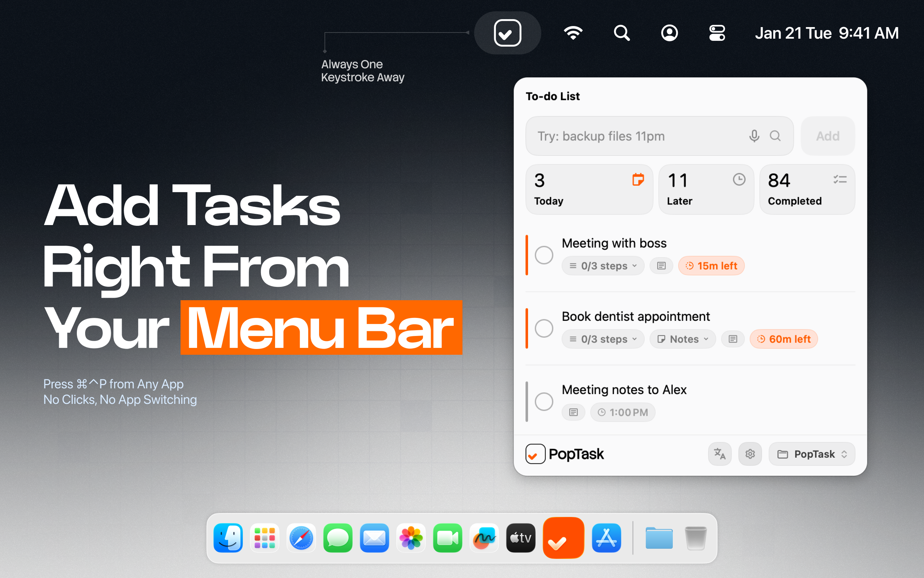The image size is (924, 578).
Task: Expand 0/3 steps for Meeting with boss
Action: point(603,266)
